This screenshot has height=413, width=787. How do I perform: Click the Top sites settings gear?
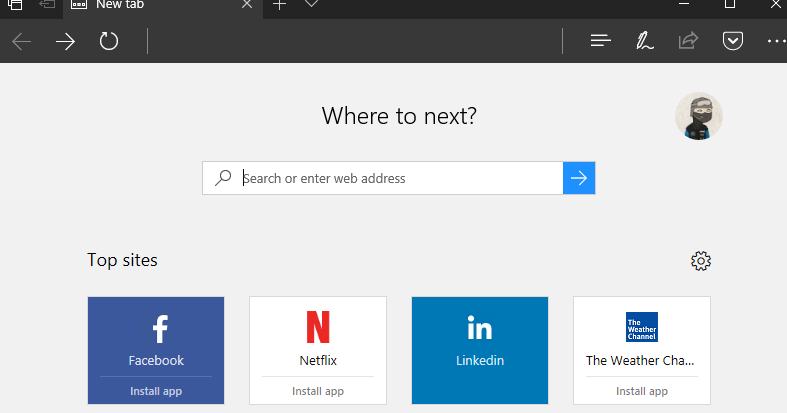[x=701, y=261]
